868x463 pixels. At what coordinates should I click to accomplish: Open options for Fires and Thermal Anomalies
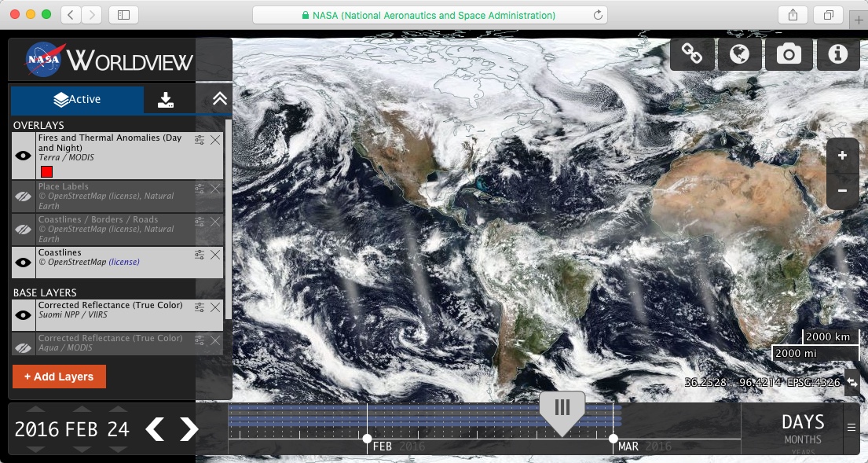click(x=200, y=140)
